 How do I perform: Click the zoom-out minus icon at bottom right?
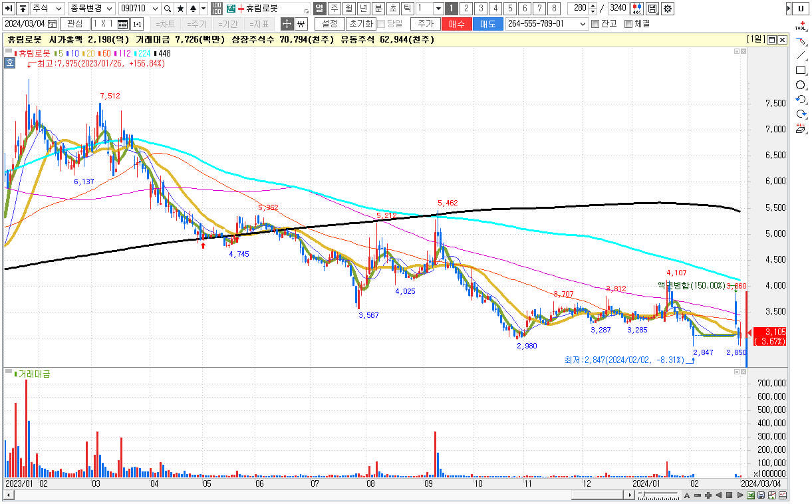coord(698,495)
